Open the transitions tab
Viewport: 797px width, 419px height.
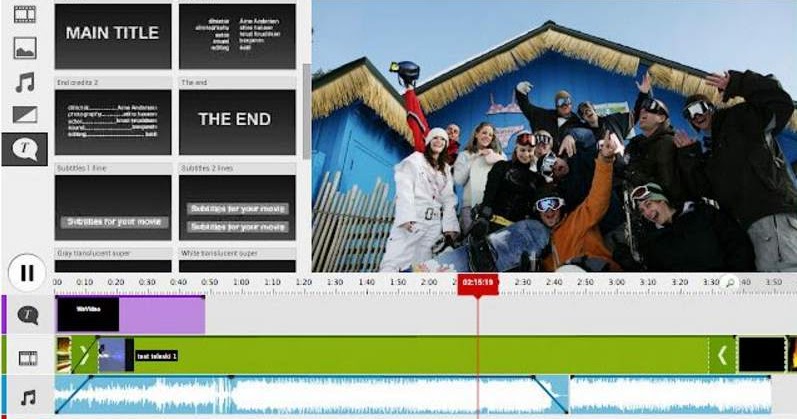point(25,115)
